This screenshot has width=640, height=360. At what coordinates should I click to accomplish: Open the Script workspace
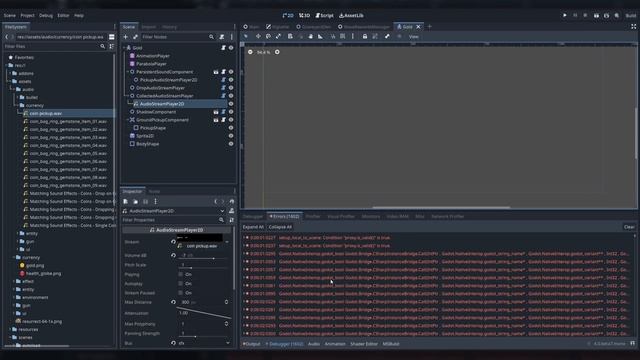pyautogui.click(x=324, y=16)
